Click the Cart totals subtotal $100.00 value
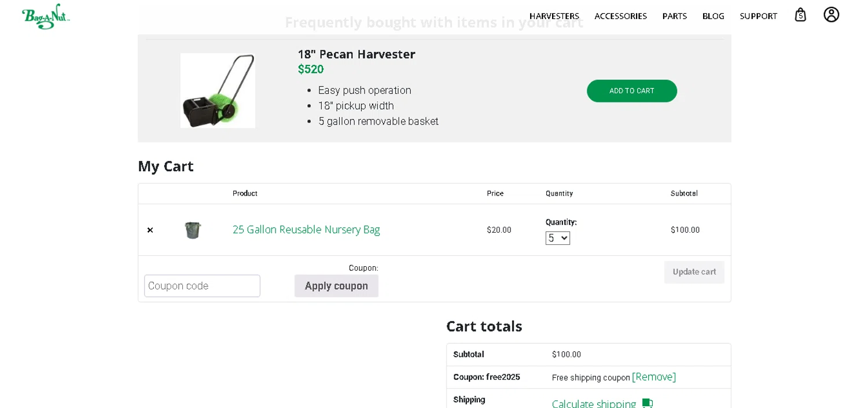This screenshot has height=408, width=868. pos(567,354)
